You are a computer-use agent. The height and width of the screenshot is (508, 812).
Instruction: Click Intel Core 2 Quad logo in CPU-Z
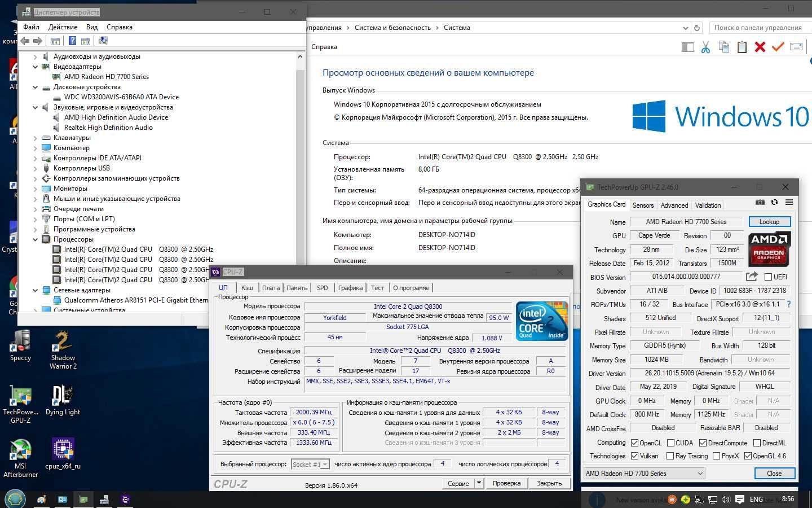tap(542, 321)
